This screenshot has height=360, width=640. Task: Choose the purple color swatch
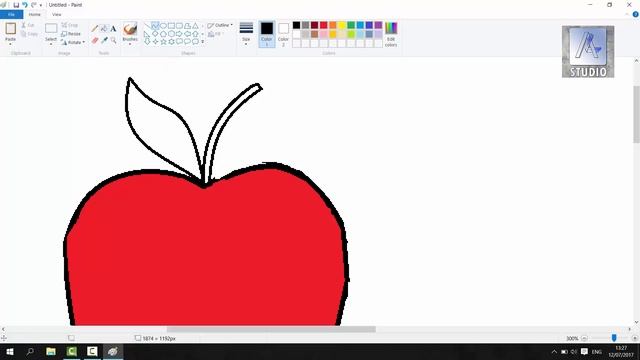point(378,25)
